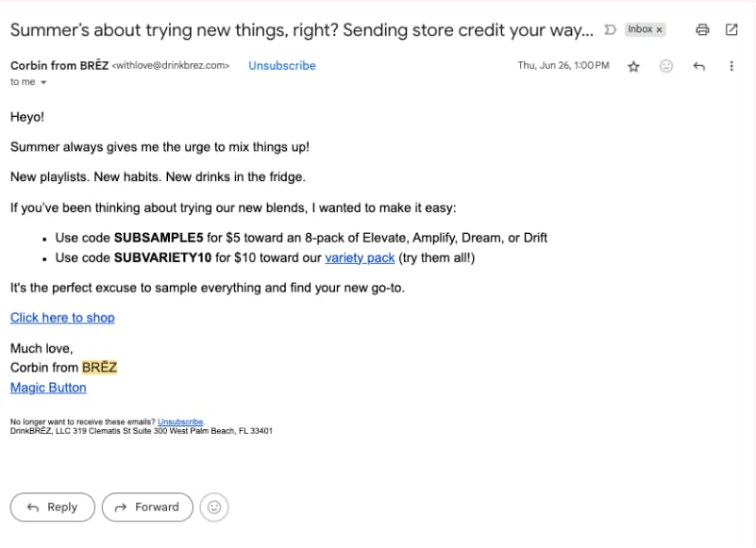Open the Magic Button link
This screenshot has height=548, width=756.
coord(48,388)
